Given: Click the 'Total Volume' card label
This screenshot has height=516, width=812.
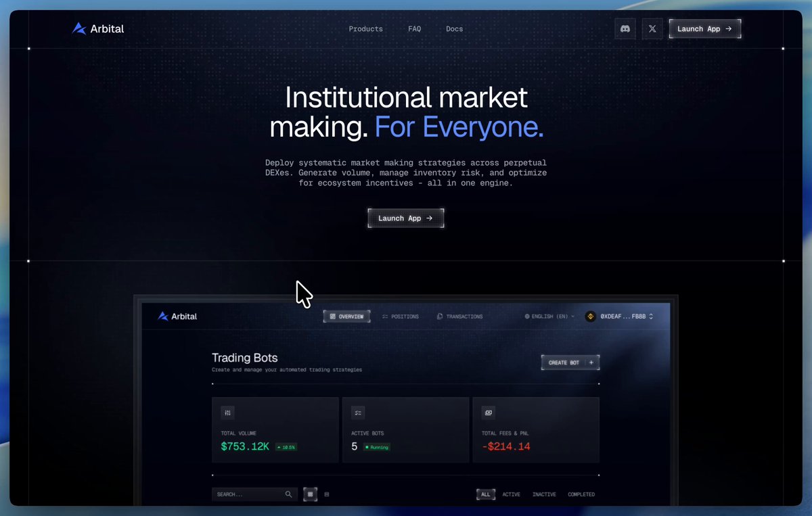Looking at the screenshot, I should pos(239,433).
